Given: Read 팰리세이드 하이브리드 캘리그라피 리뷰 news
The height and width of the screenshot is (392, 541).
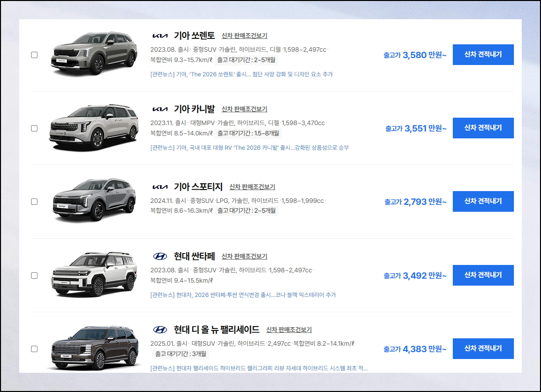Looking at the screenshot, I should (259, 368).
